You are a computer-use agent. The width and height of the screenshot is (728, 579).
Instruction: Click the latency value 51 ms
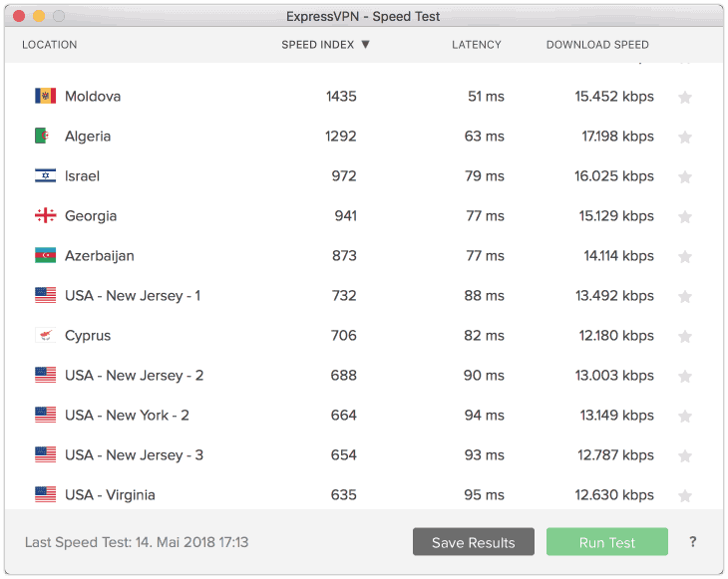click(486, 96)
